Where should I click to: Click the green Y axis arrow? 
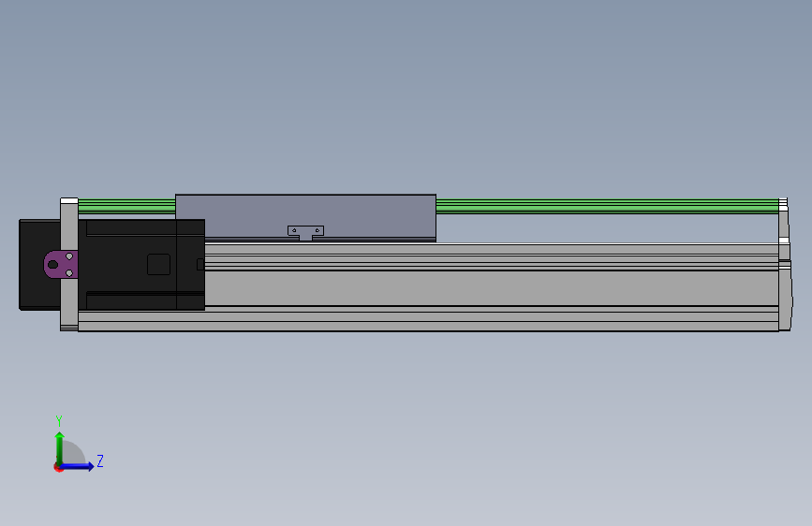(x=60, y=447)
